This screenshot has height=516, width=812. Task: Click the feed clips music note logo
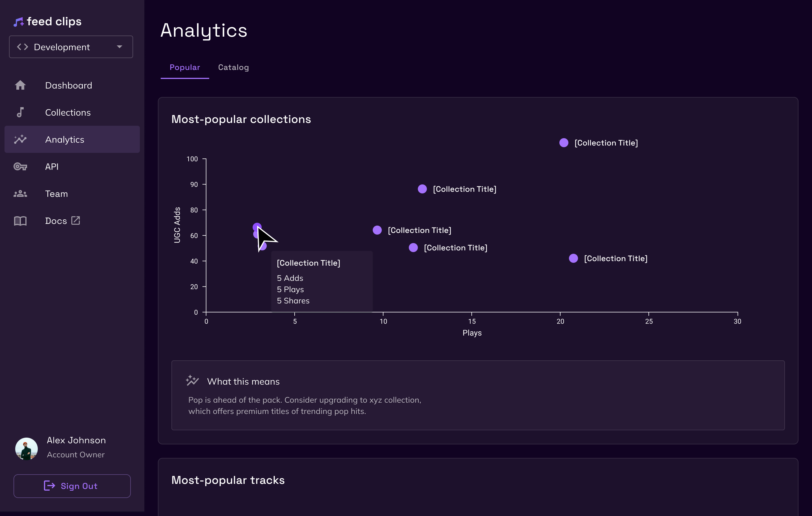19,22
